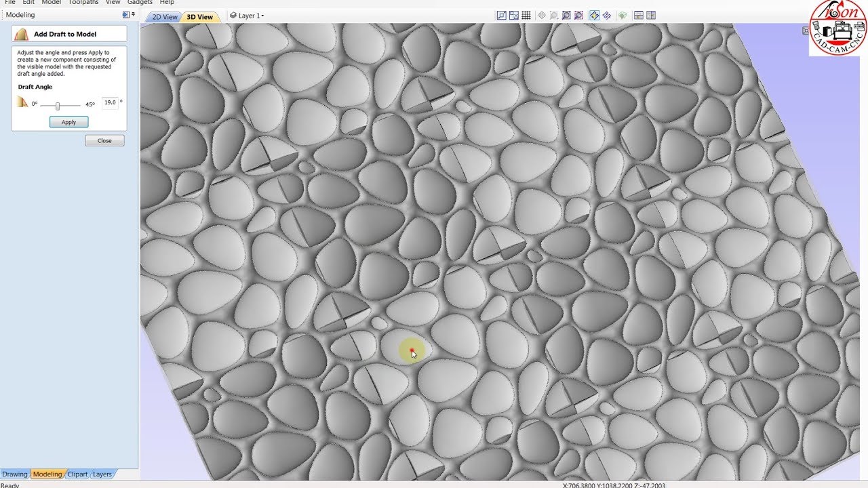
Task: Switch to the Layers tab
Action: pyautogui.click(x=102, y=474)
